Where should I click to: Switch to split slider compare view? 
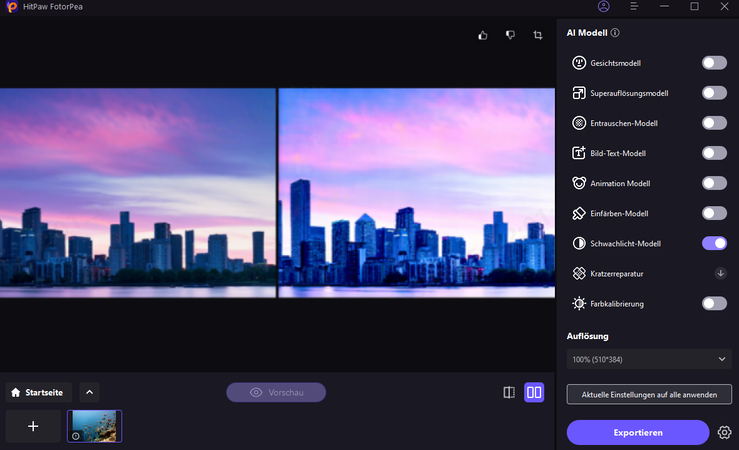coord(509,393)
